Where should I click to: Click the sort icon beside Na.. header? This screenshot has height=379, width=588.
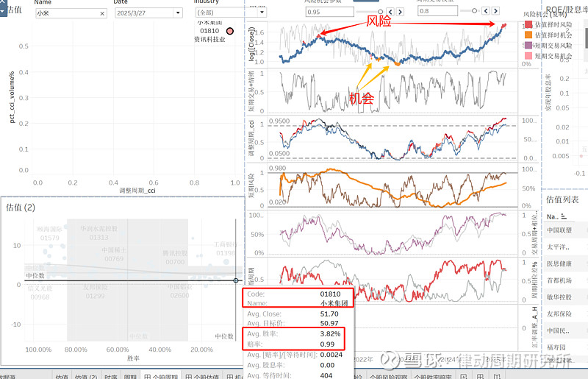(564, 217)
